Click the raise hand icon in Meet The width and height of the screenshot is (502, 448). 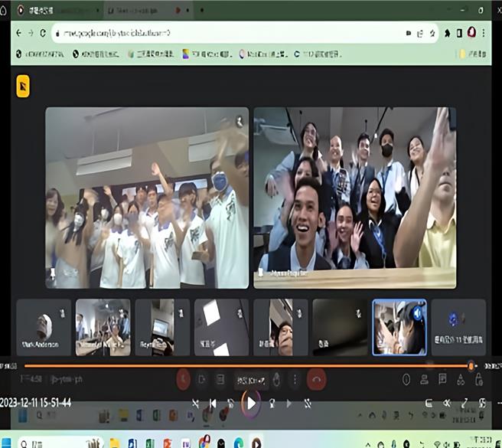[x=275, y=379]
